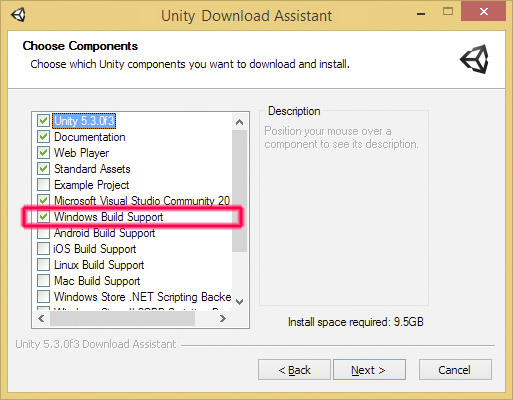The height and width of the screenshot is (400, 513).
Task: Click the Next button
Action: (369, 370)
